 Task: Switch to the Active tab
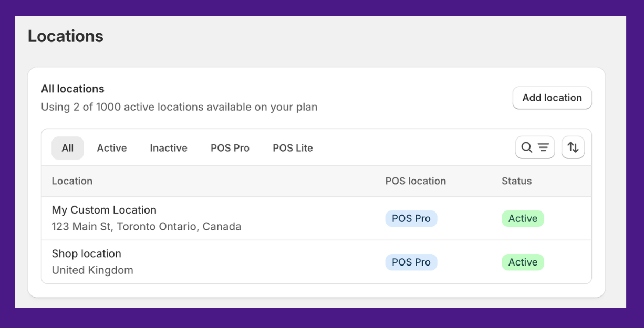111,148
